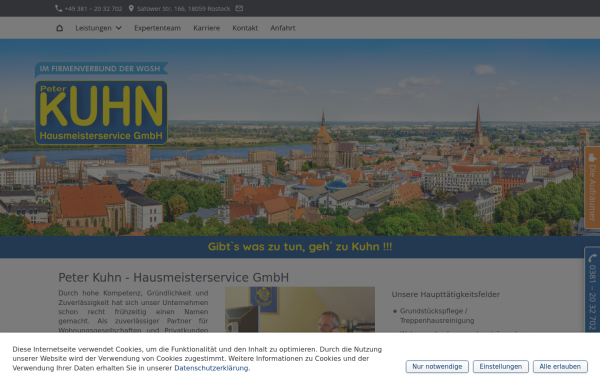Click the IM FIRMENVERBUND DER WGSH banner
Image resolution: width=600 pixels, height=375 pixels.
pos(101,69)
